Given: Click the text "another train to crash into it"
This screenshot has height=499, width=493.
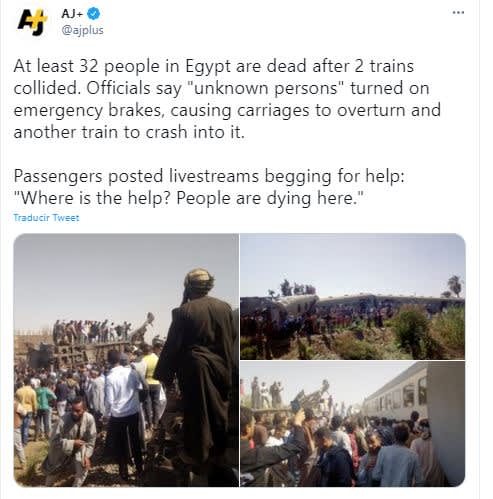Looking at the screenshot, I should pyautogui.click(x=129, y=132).
